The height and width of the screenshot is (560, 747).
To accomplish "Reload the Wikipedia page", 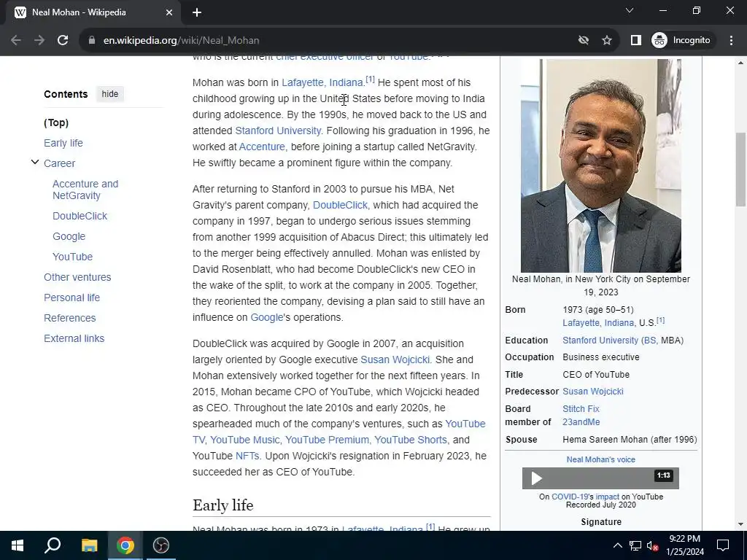I will (x=63, y=41).
